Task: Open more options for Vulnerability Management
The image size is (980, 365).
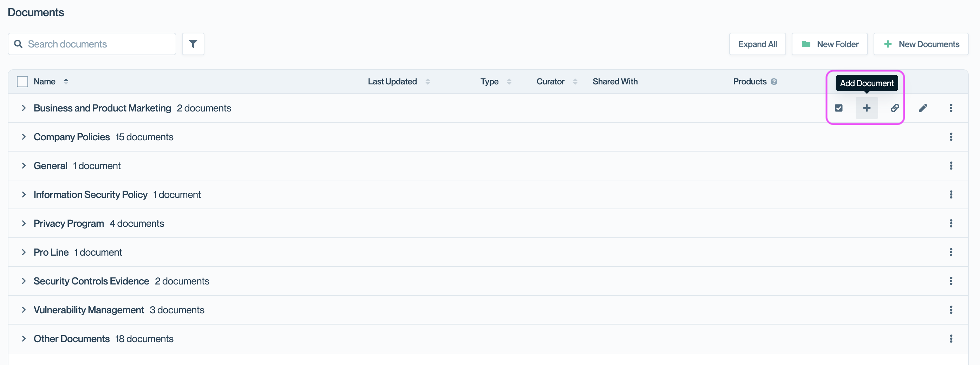Action: [x=951, y=310]
